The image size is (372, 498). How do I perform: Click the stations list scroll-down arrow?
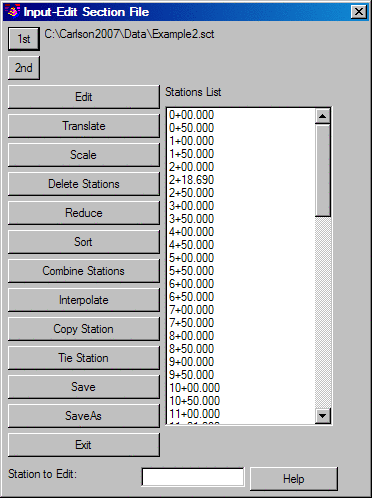point(323,416)
